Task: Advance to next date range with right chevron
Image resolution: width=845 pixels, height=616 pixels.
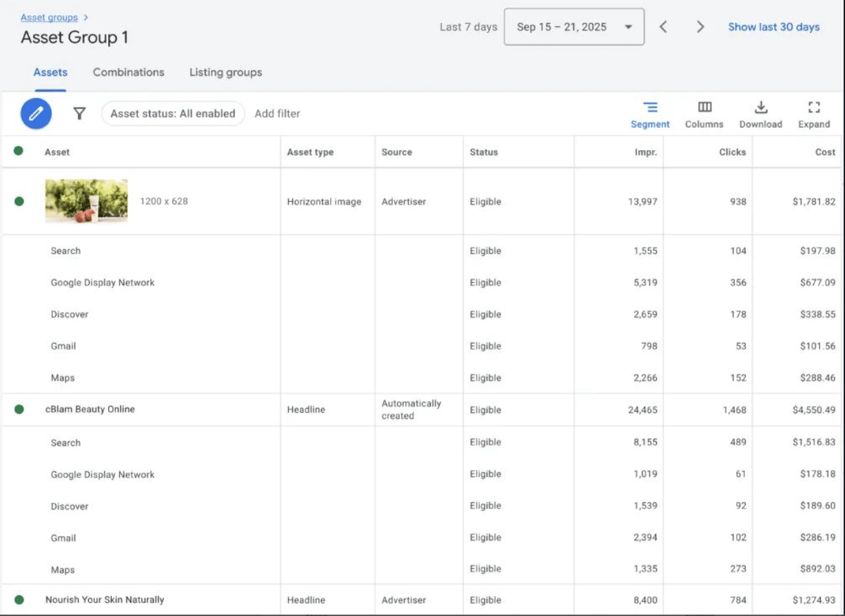Action: (x=700, y=26)
